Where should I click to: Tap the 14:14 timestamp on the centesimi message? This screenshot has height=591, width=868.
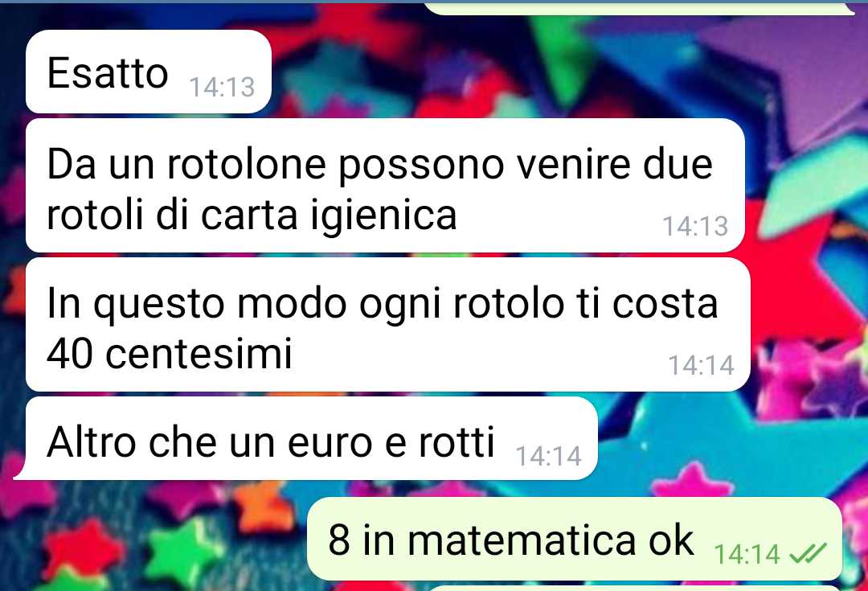pos(701,365)
